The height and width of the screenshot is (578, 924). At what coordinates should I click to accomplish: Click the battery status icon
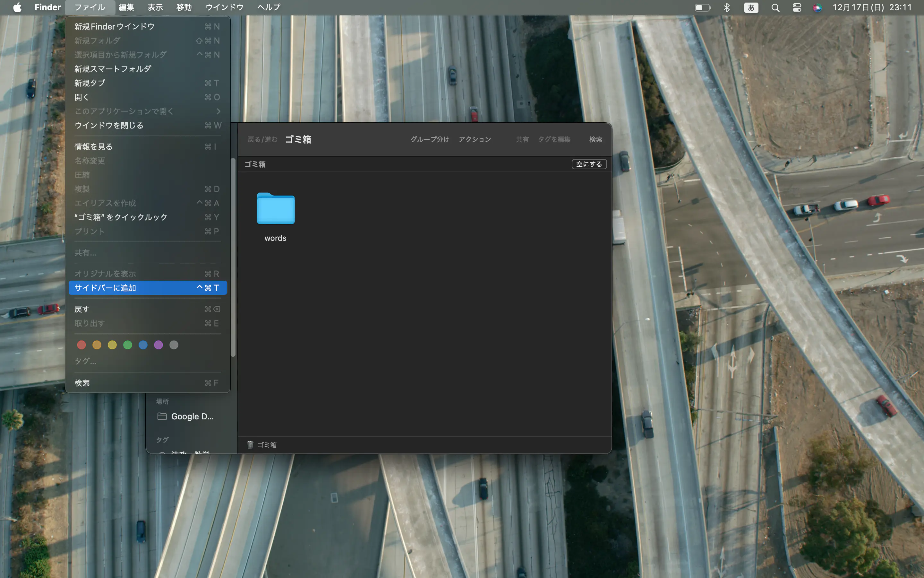703,7
